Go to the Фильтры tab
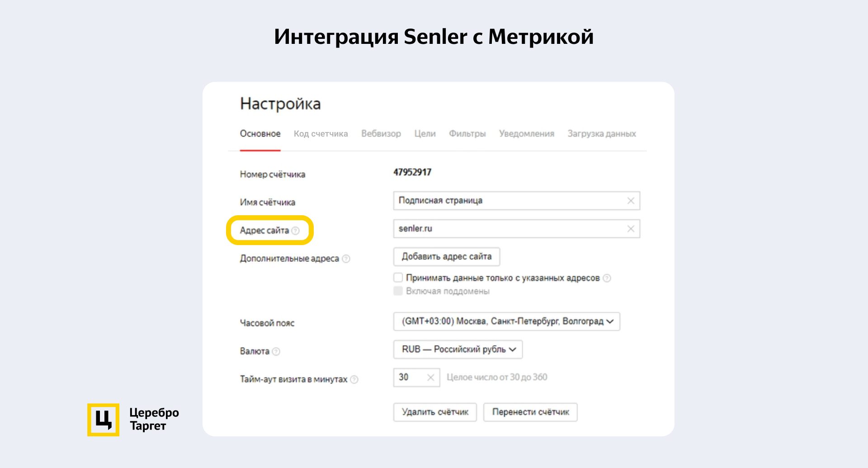Viewport: 868px width, 468px height. coord(467,134)
